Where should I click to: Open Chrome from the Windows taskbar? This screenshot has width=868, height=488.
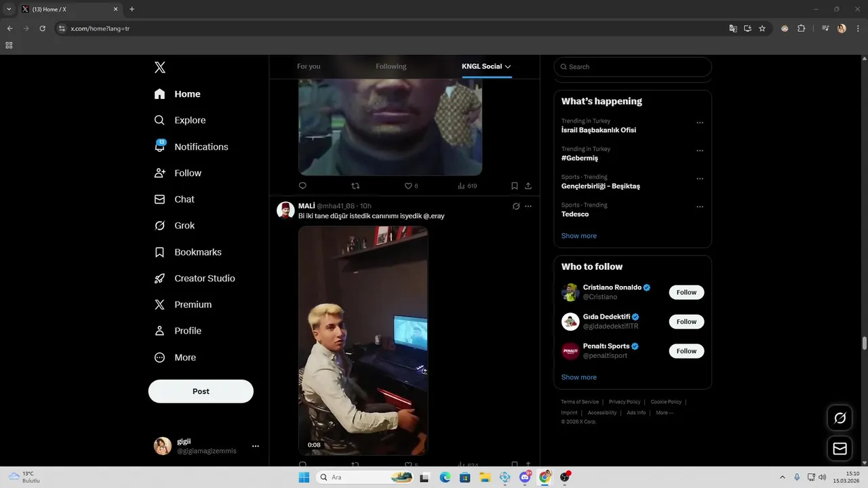545,477
